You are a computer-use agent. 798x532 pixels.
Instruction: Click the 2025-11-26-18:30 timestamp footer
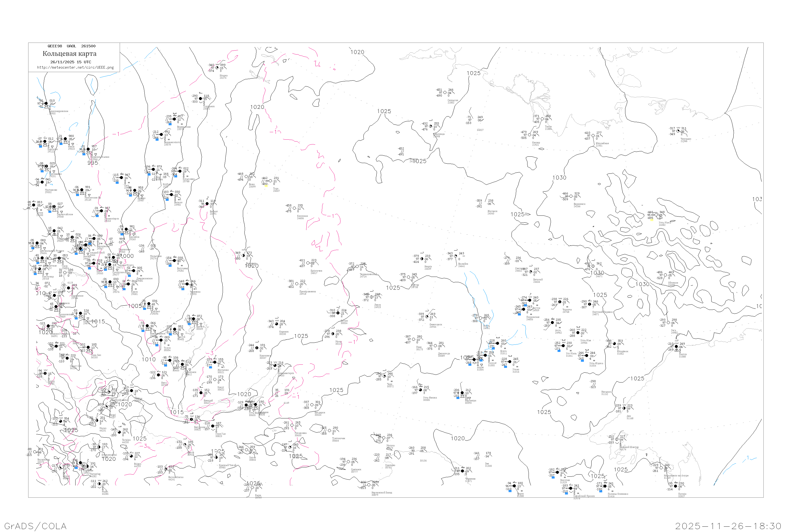[x=728, y=526]
